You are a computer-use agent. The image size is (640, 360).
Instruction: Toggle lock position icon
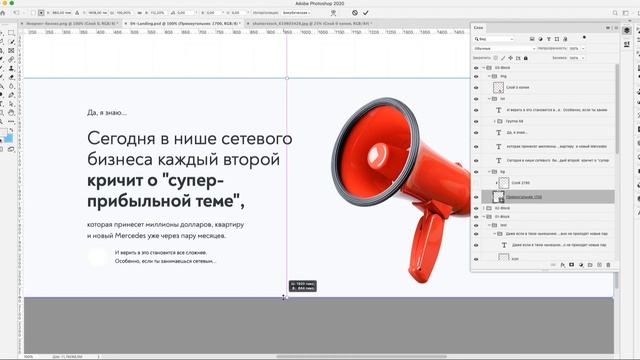[x=510, y=58]
